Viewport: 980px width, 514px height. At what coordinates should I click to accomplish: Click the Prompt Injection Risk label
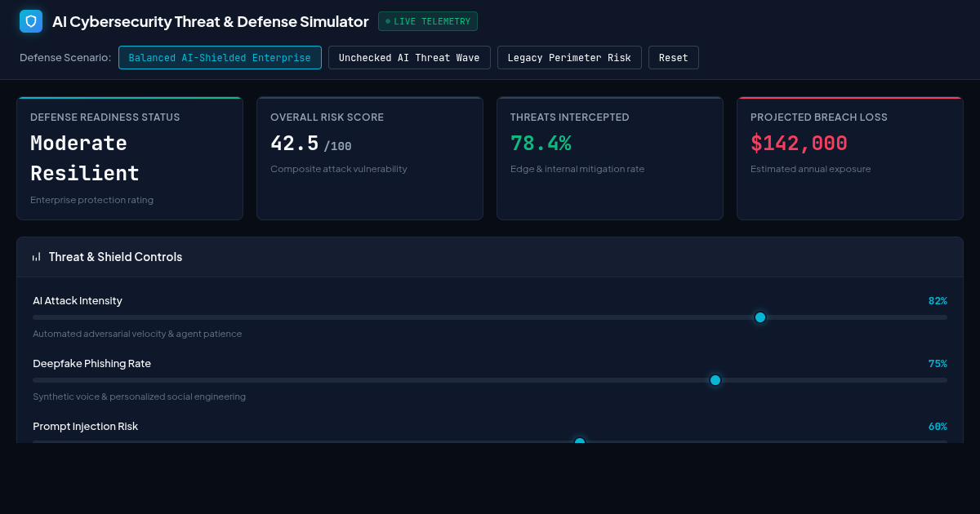click(x=85, y=427)
